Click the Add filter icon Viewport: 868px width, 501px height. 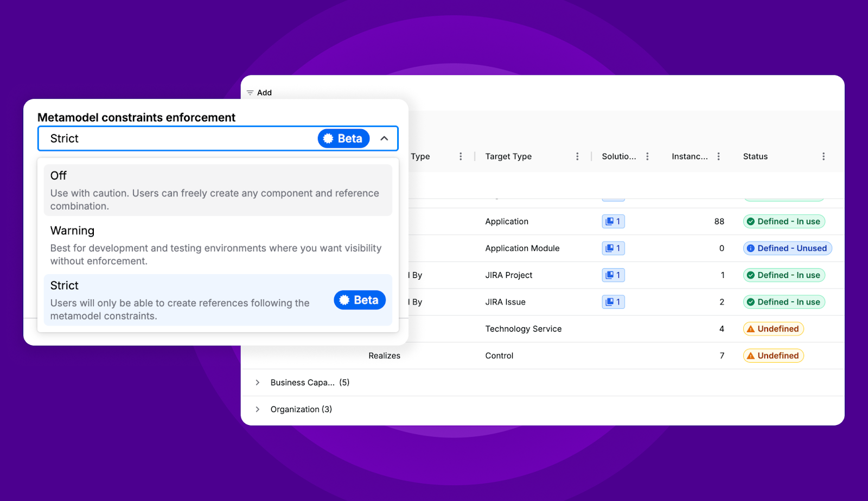coord(250,93)
